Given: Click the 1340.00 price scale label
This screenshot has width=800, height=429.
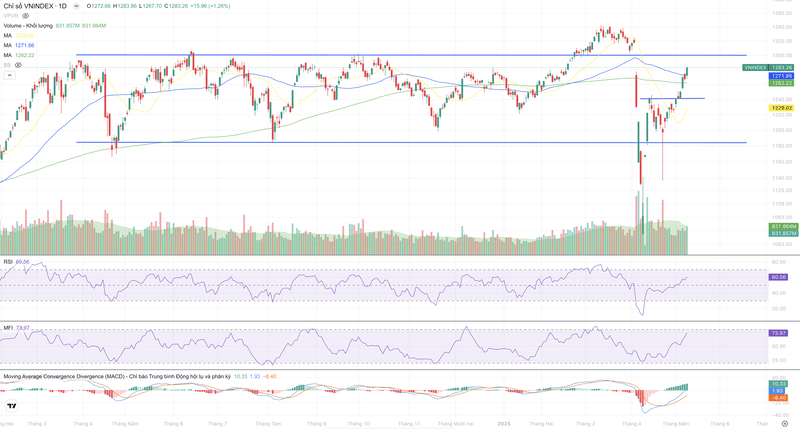Looking at the screenshot, I should [x=782, y=27].
